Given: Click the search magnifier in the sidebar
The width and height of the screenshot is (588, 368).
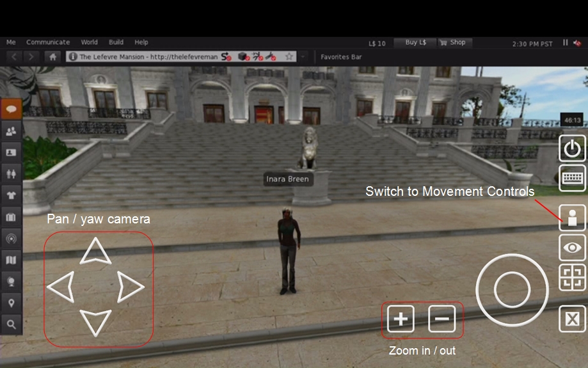Looking at the screenshot, I should (12, 324).
